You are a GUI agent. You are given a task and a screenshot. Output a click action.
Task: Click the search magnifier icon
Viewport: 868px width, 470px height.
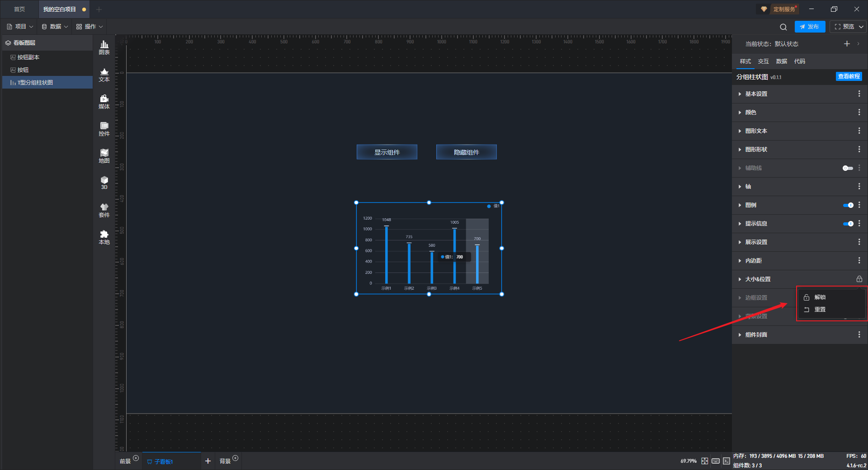click(783, 27)
